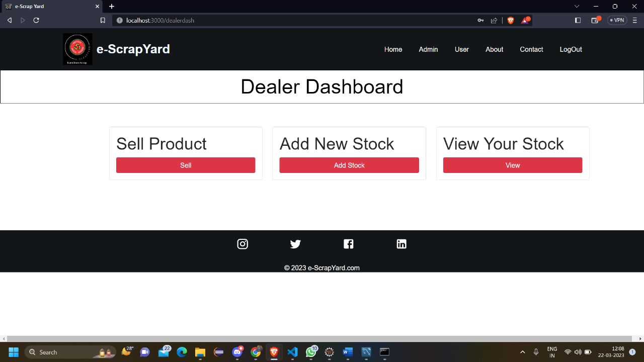Click the Sell button
This screenshot has height=362, width=644.
[x=186, y=165]
